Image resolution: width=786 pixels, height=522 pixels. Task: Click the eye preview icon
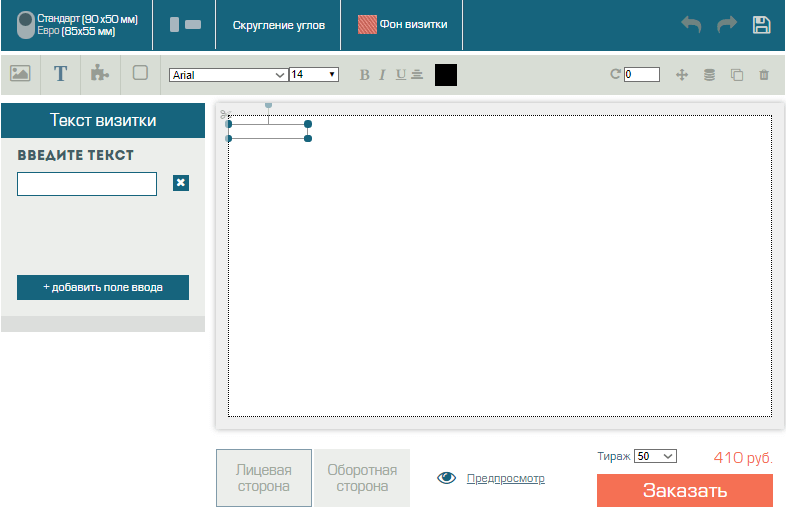447,478
